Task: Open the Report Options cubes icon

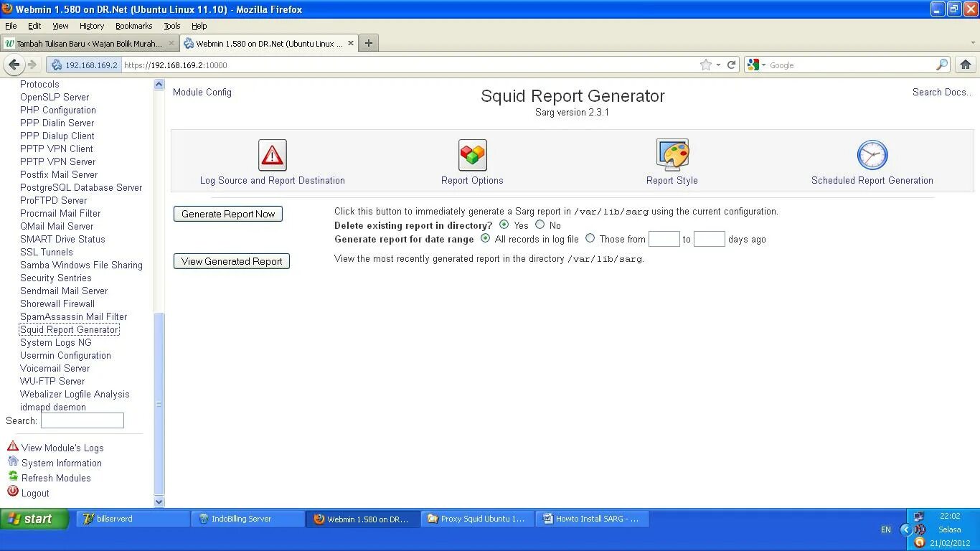Action: (x=472, y=155)
